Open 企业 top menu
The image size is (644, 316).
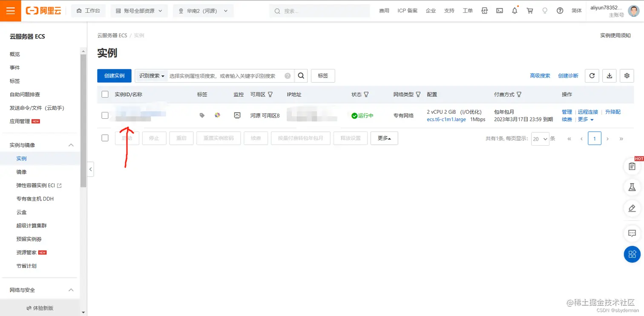coord(431,11)
